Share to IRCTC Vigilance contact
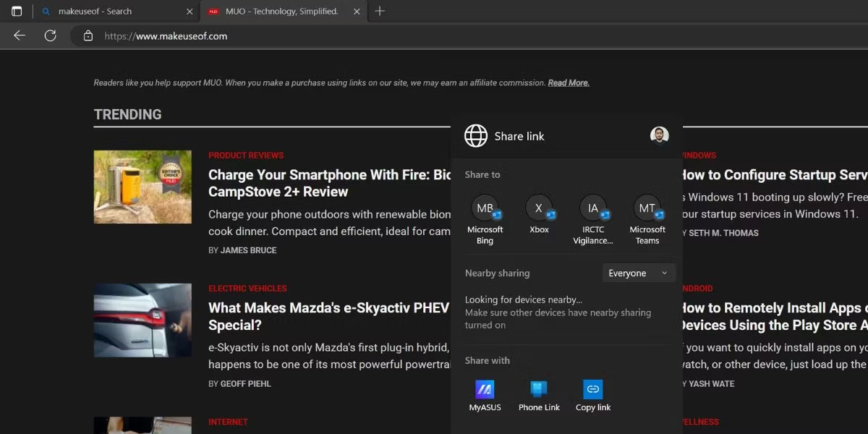This screenshot has width=868, height=434. [x=593, y=220]
